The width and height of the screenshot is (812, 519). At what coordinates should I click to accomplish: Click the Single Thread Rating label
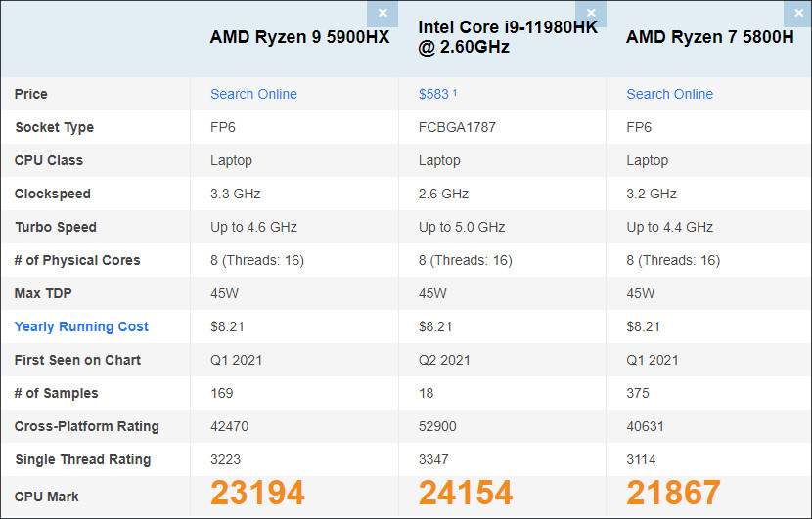[83, 459]
